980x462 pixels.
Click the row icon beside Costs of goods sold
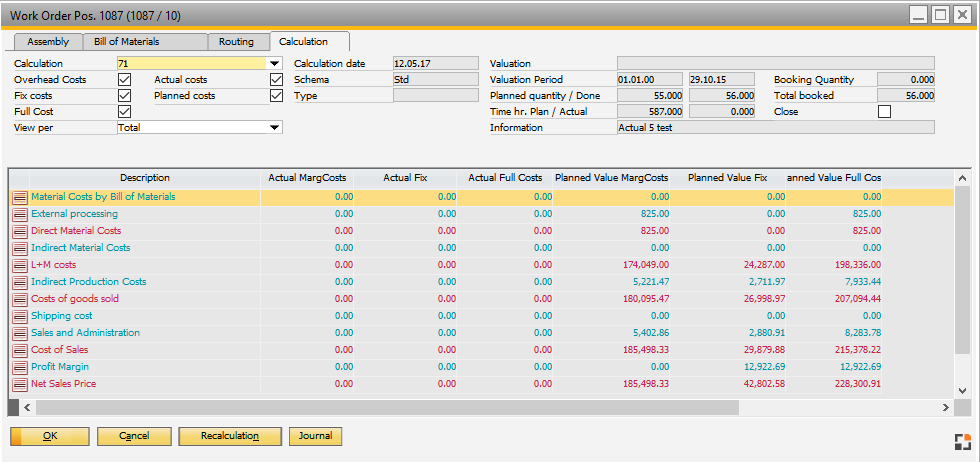[x=20, y=299]
